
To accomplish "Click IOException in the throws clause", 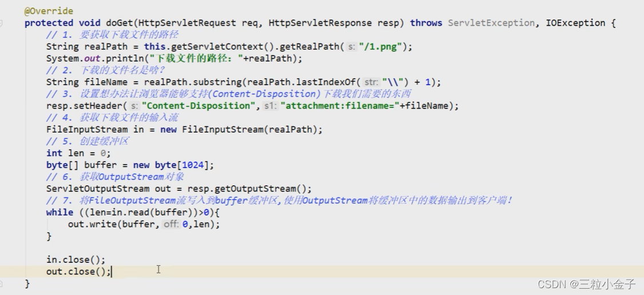I will point(575,23).
